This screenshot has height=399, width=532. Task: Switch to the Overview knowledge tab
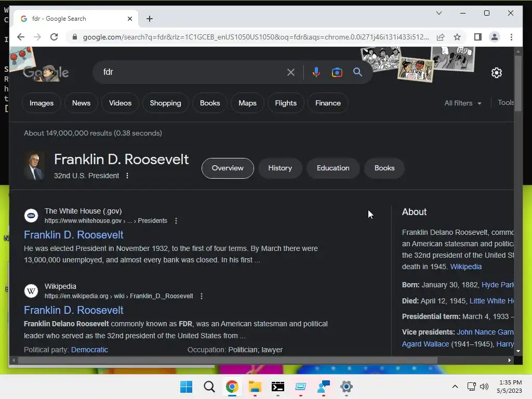(x=228, y=168)
